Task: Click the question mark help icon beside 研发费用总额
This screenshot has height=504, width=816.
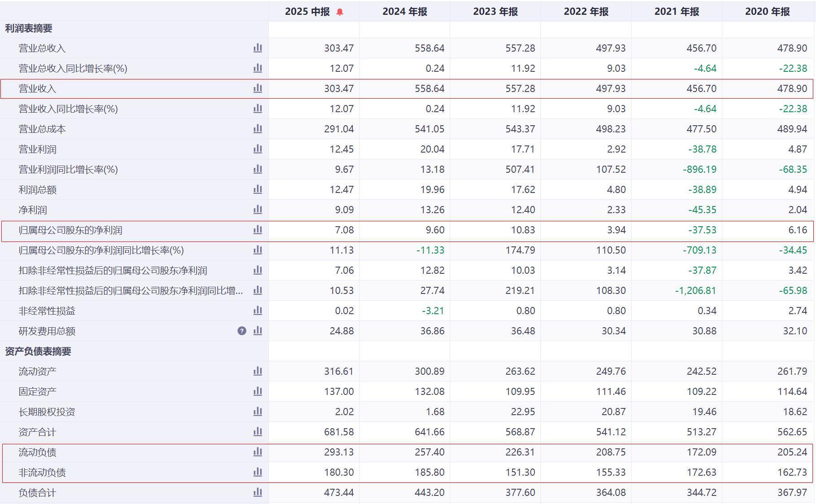Action: pyautogui.click(x=242, y=331)
